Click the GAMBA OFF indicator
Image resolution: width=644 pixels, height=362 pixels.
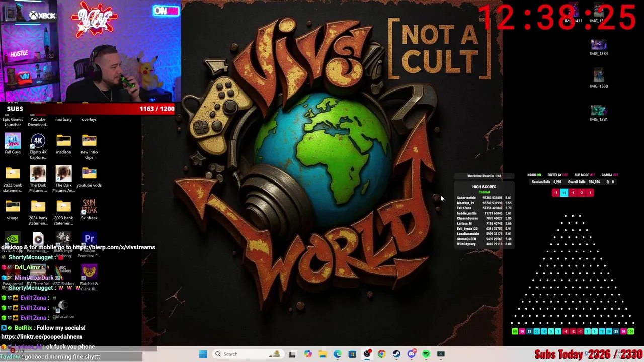(610, 175)
